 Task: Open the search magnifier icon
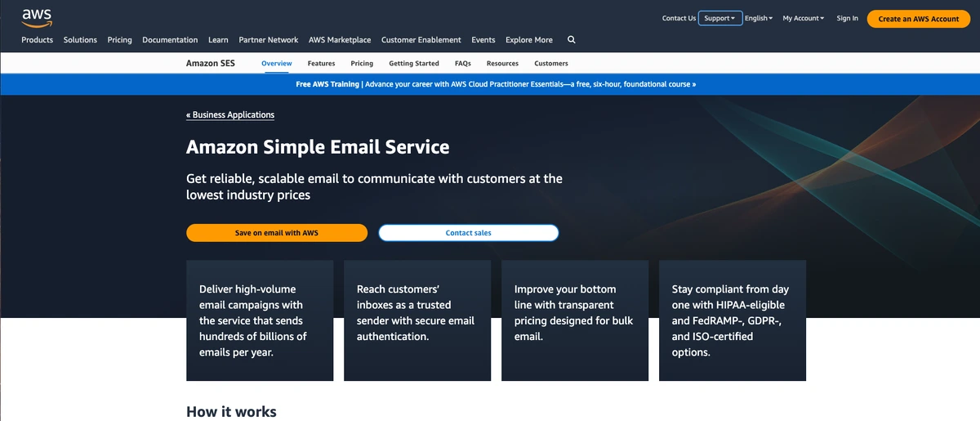tap(572, 39)
